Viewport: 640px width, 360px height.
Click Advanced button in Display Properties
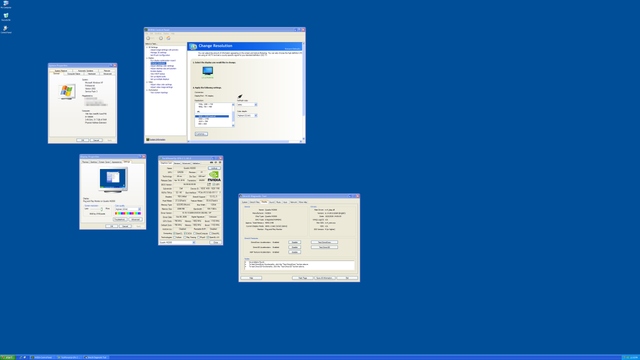click(x=136, y=219)
